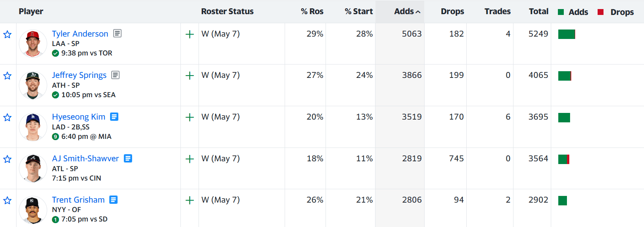Add Jeffrey Springs with green plus icon
The height and width of the screenshot is (227, 644).
190,76
